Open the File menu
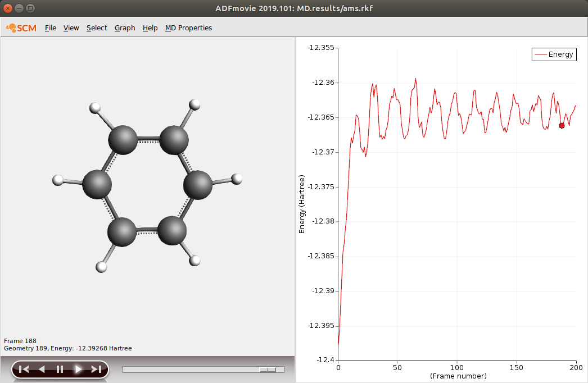Image resolution: width=588 pixels, height=383 pixels. [x=50, y=28]
